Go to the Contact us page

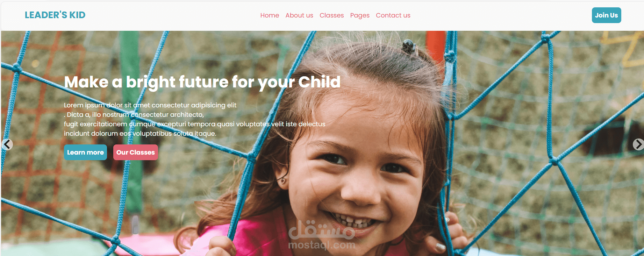393,15
